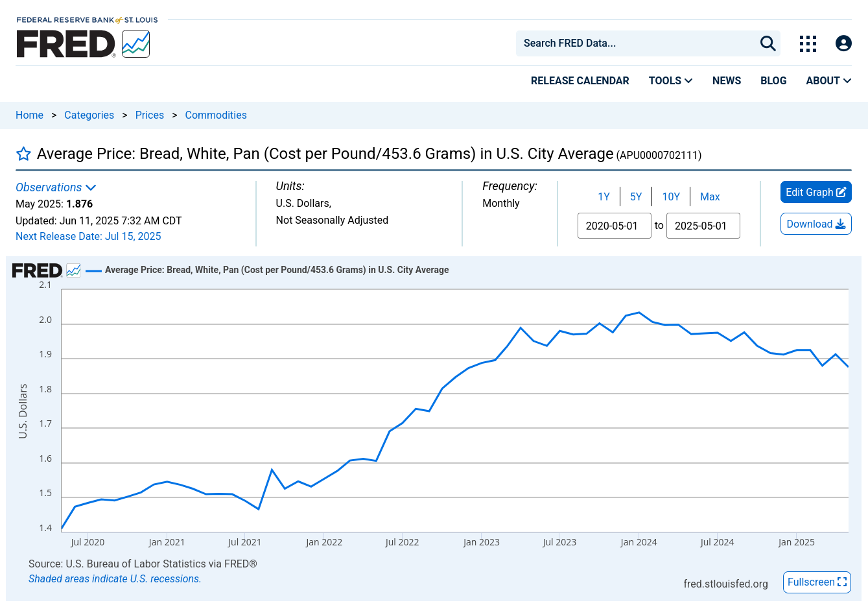
Task: Open the Prices breadcrumb link
Action: click(150, 115)
